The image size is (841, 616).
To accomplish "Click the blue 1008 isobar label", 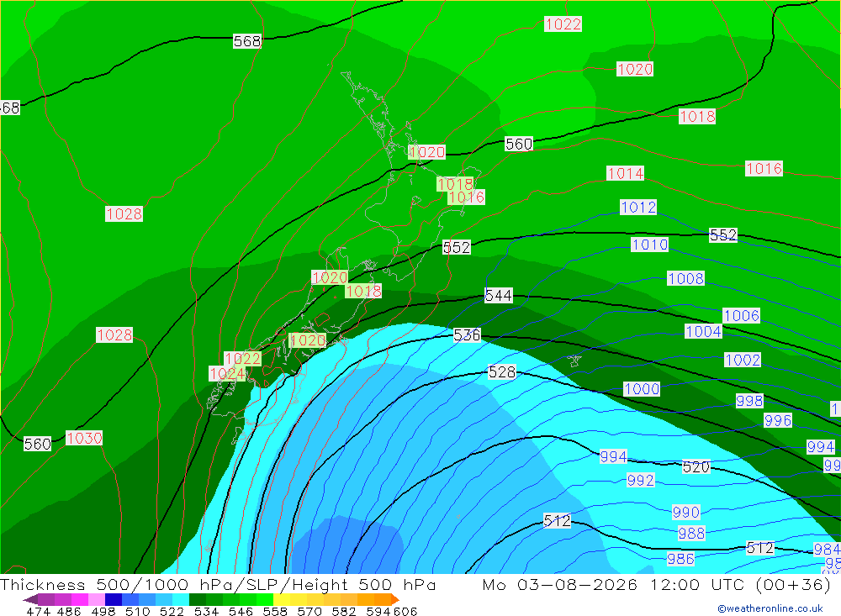I will [686, 278].
